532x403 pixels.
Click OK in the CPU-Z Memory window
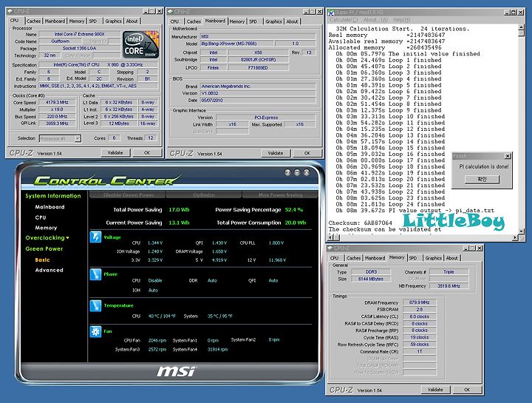467,390
